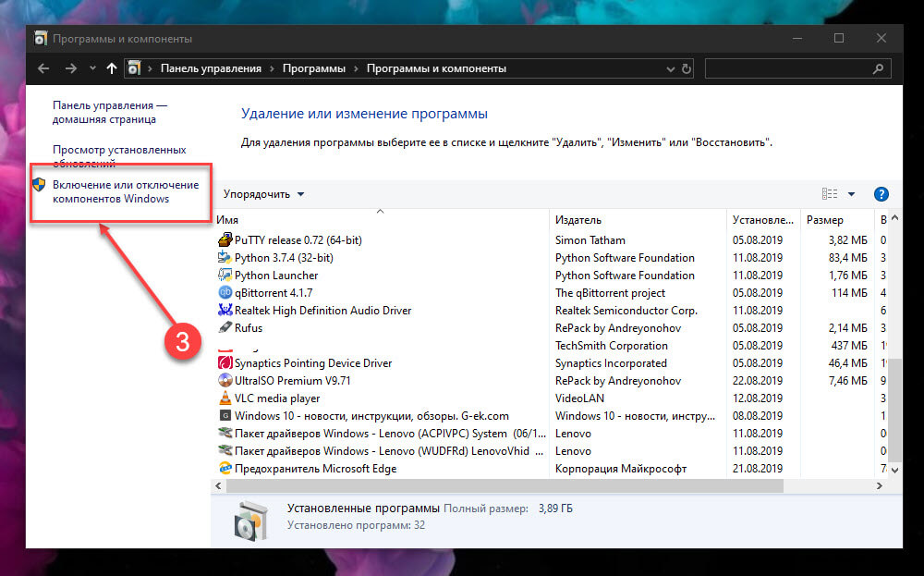This screenshot has width=924, height=576.
Task: Click the vertical scrollbar thumb of the list
Action: pos(894,410)
